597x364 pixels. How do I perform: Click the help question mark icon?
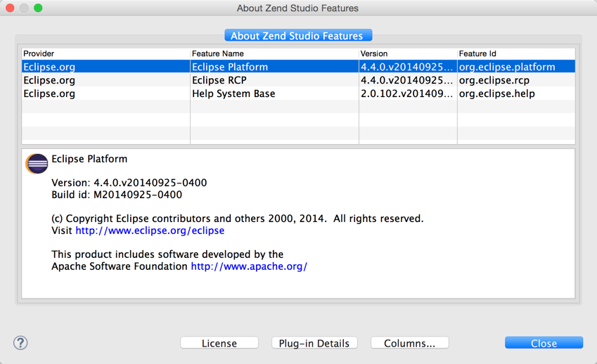point(20,343)
